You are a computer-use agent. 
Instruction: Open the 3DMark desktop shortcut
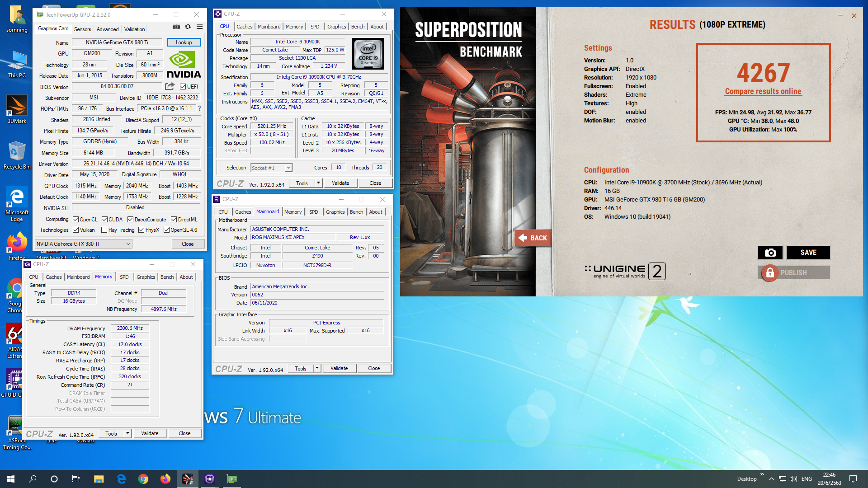pyautogui.click(x=17, y=109)
